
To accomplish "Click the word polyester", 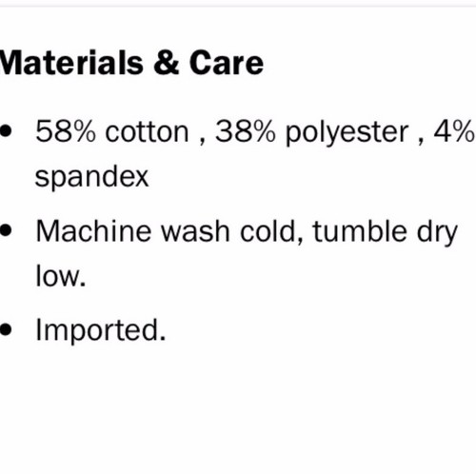I will [347, 133].
